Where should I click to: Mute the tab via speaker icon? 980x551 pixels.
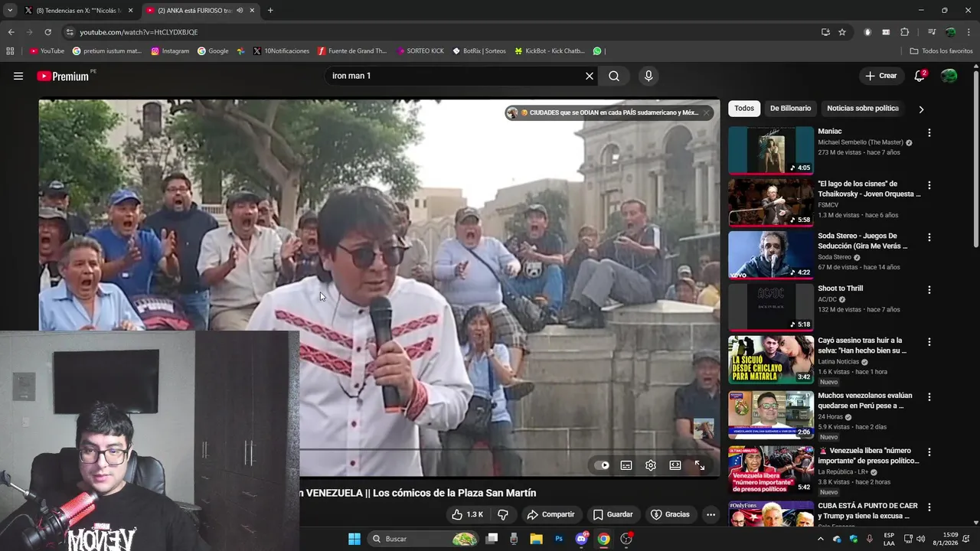point(240,11)
